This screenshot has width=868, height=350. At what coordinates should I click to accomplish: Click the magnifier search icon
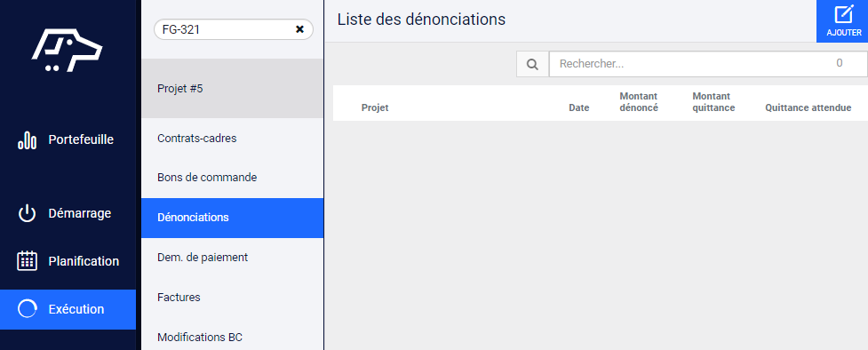(x=532, y=64)
